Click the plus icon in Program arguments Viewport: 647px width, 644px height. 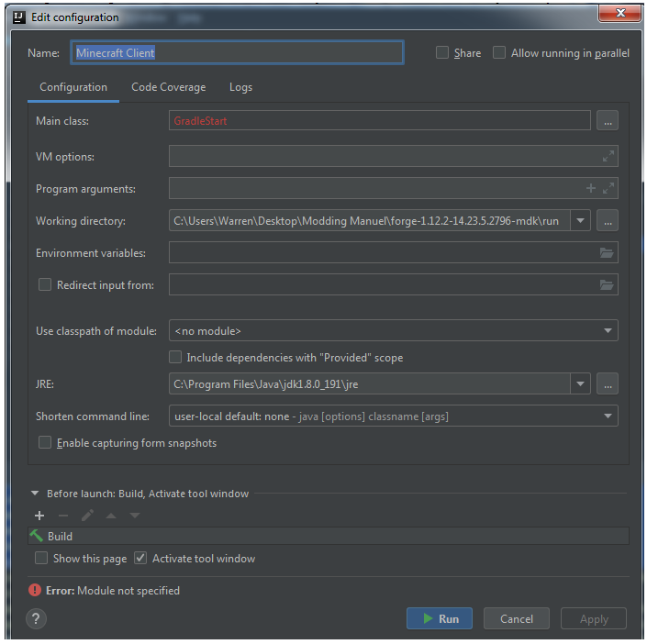point(591,189)
